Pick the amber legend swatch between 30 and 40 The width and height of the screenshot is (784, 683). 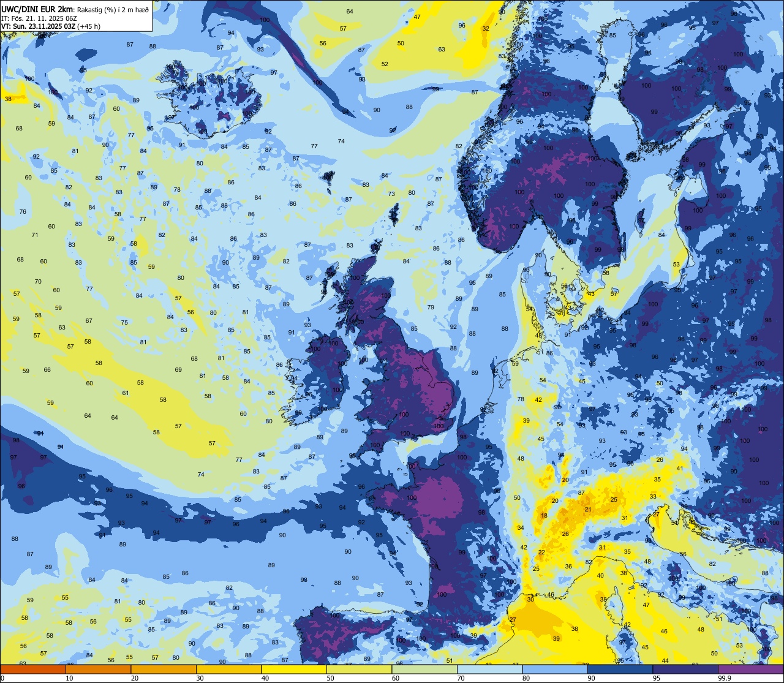(228, 670)
